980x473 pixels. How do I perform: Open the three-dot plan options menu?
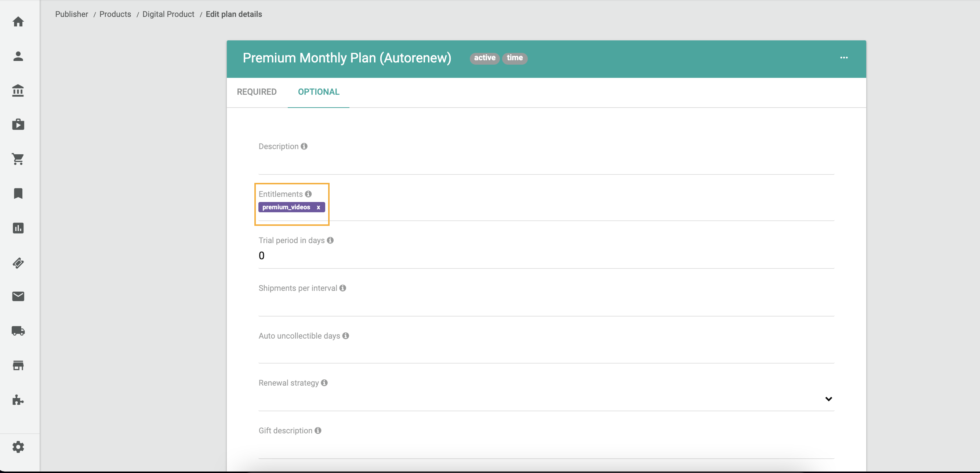[843, 58]
